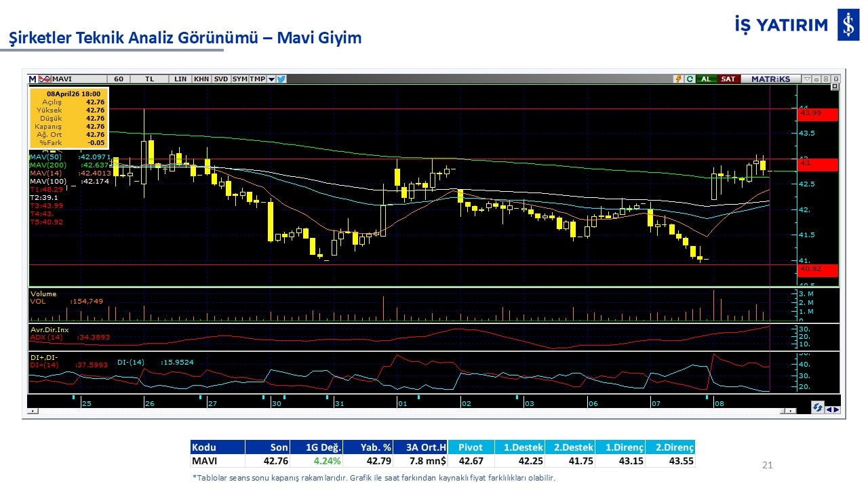Open the chart type icon beside MAVI
The width and height of the screenshot is (868, 488).
click(x=45, y=79)
